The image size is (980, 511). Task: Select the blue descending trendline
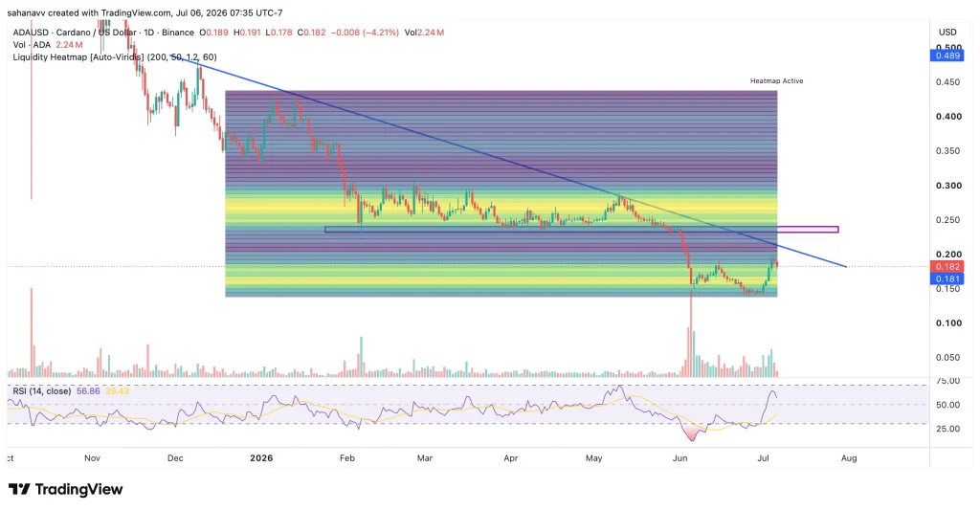click(x=507, y=161)
